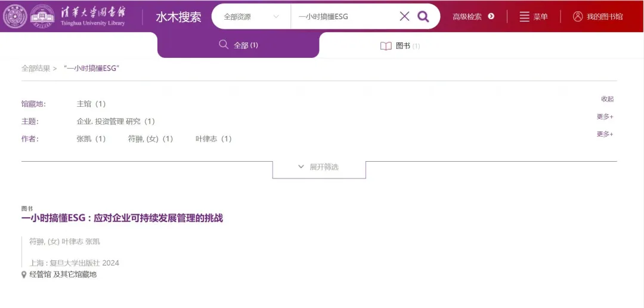Show more subjects with 更多+ in 主题 row
This screenshot has width=644, height=308.
click(x=605, y=117)
